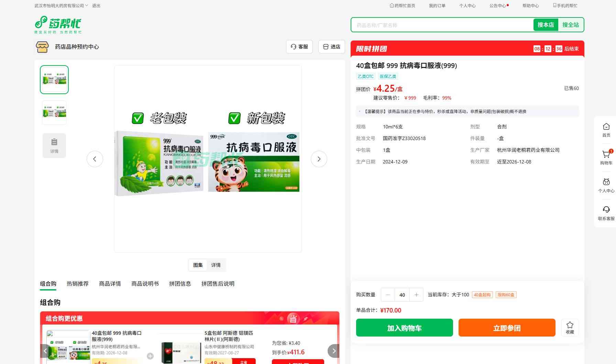Increase purchase quantity with plus button

pyautogui.click(x=416, y=295)
